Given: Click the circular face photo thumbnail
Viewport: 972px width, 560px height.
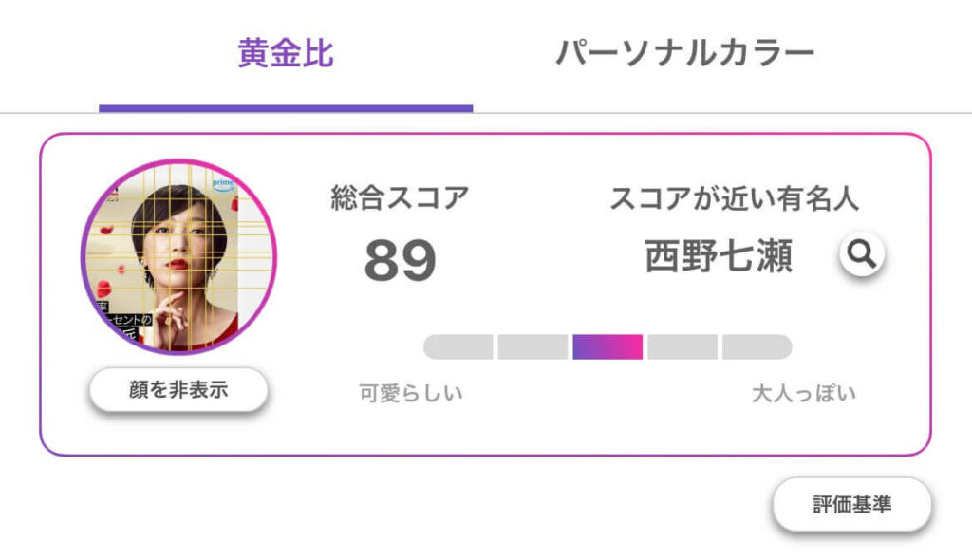Looking at the screenshot, I should (179, 256).
